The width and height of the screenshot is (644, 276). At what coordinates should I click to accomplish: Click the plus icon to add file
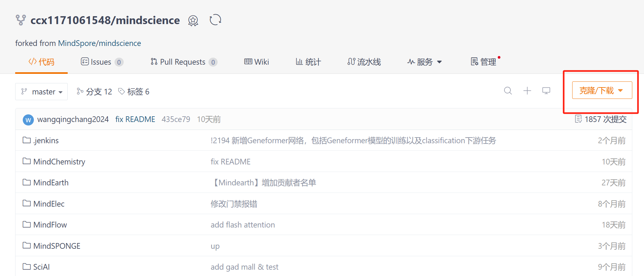tap(527, 91)
